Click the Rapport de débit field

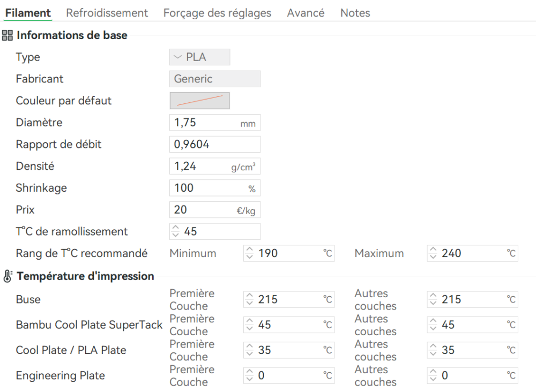point(214,145)
